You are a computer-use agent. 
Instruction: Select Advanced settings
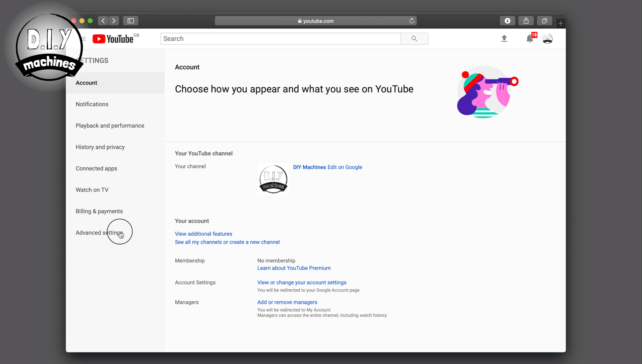coord(99,232)
